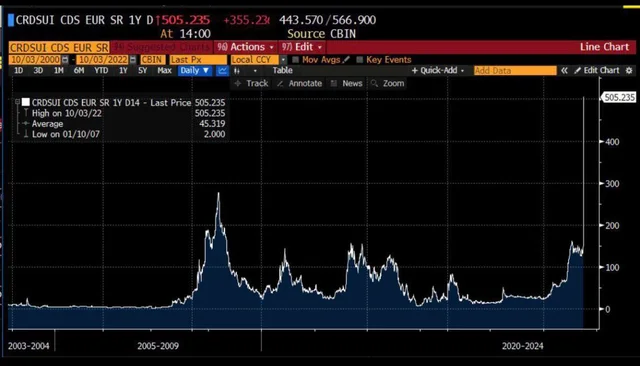Click the 'Source CBIN' header text
The height and width of the screenshot is (366, 640).
pos(321,33)
